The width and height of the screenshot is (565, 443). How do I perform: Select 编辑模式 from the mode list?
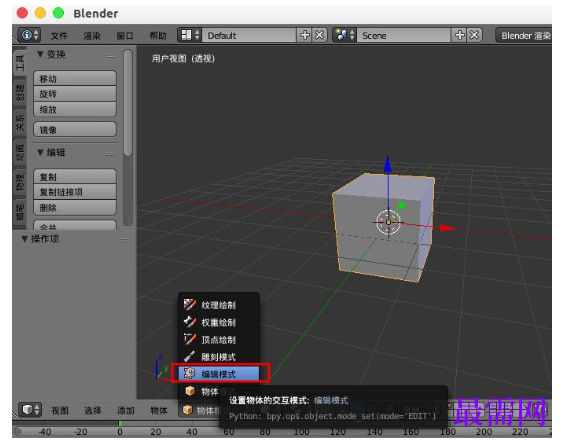[219, 374]
